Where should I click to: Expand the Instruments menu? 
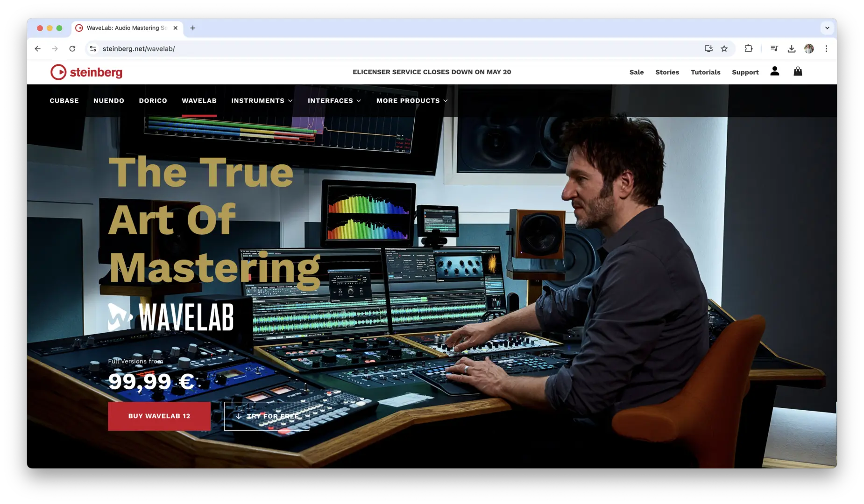(262, 101)
